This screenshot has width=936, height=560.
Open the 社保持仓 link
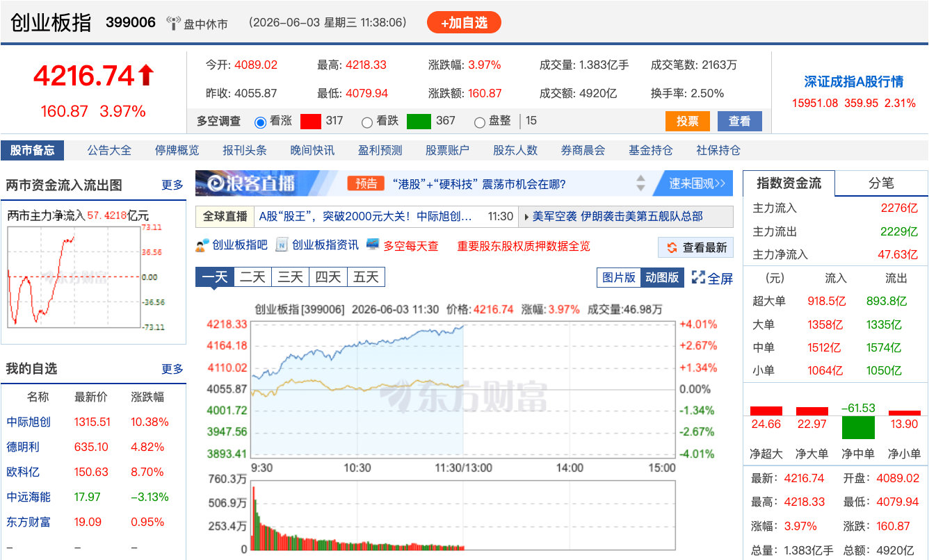click(718, 150)
